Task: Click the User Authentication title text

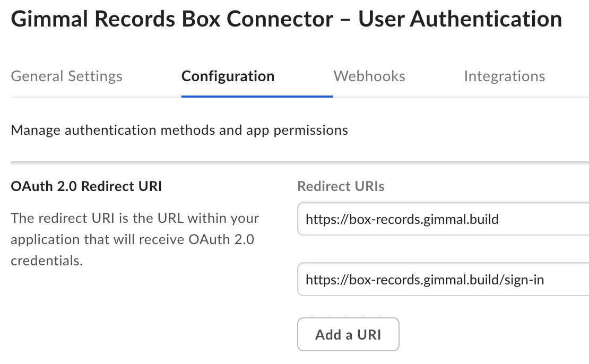Action: pos(460,20)
